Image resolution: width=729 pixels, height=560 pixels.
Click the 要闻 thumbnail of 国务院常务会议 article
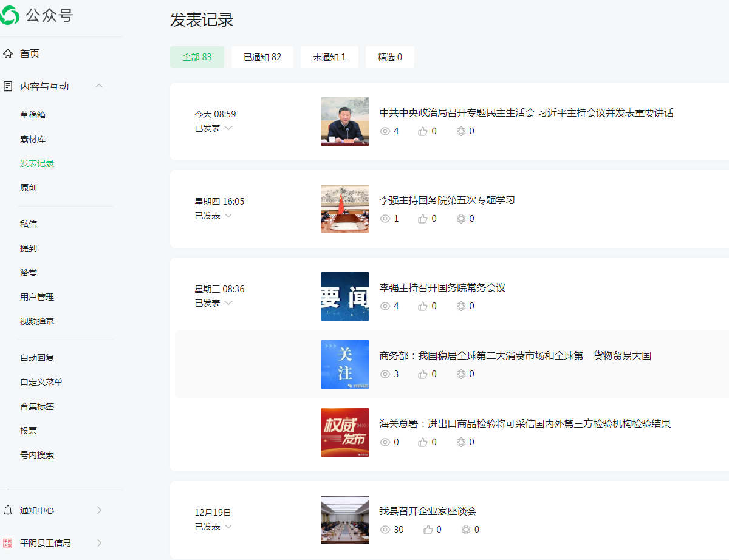[344, 296]
